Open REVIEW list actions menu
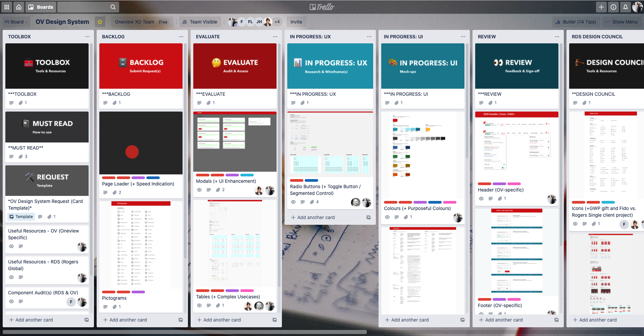This screenshot has width=644, height=336. tap(557, 37)
